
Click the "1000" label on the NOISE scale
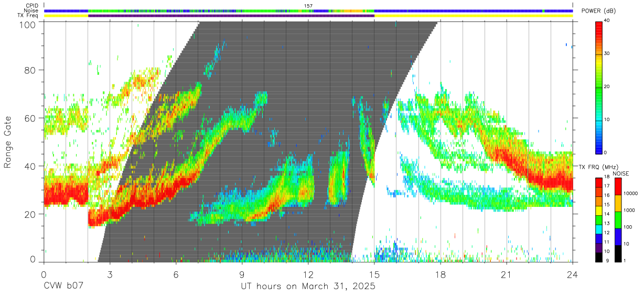[x=629, y=211]
